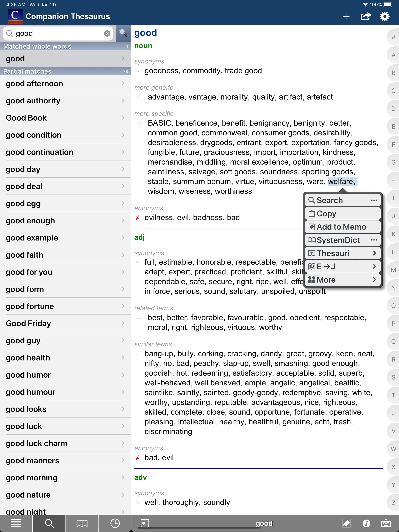Tap magnifier button beside search field
The height and width of the screenshot is (532, 399).
(123, 33)
